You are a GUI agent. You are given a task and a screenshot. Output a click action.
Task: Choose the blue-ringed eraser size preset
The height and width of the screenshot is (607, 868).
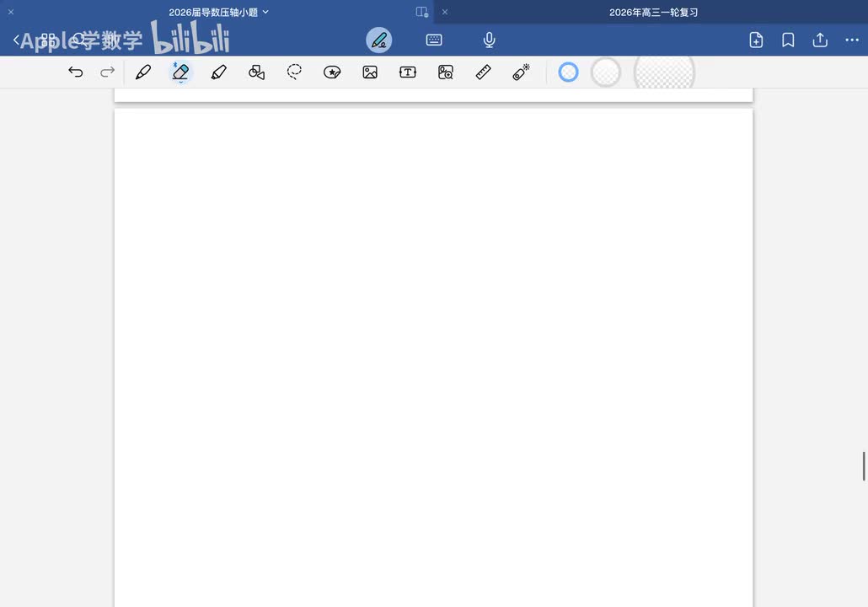click(x=569, y=72)
